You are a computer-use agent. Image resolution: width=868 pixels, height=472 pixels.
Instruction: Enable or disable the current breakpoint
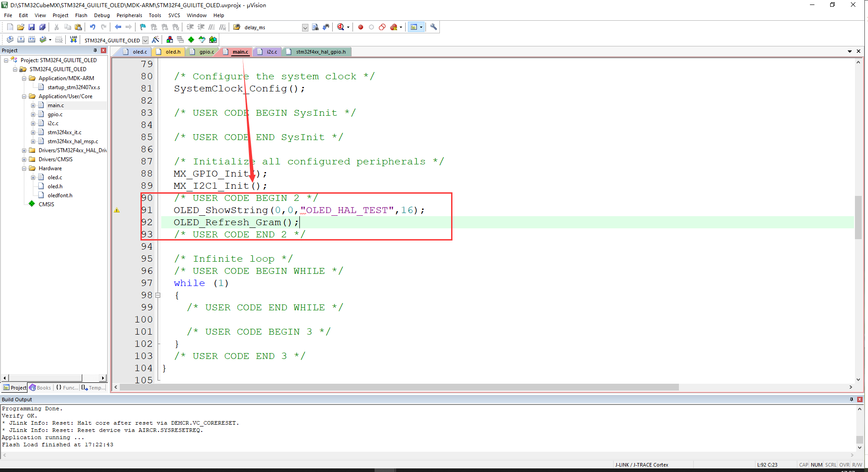point(371,27)
